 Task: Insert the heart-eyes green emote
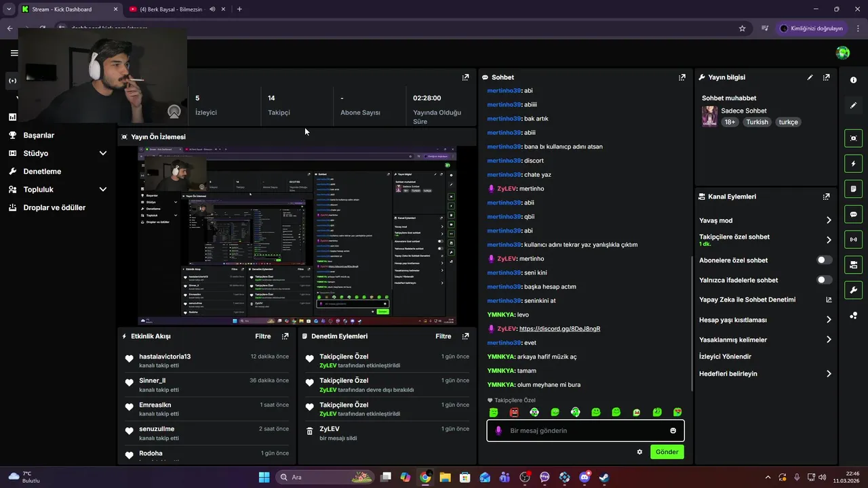[x=677, y=412]
